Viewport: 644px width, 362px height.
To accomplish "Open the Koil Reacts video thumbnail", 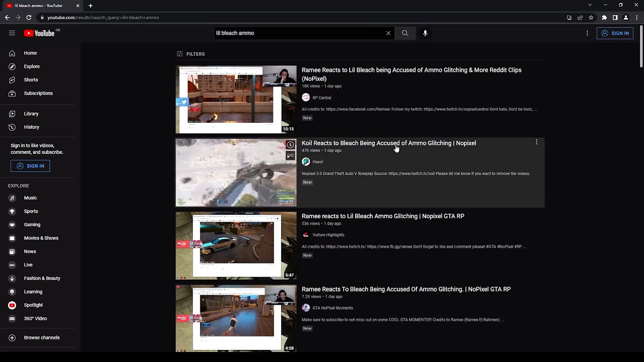I will coord(236,172).
